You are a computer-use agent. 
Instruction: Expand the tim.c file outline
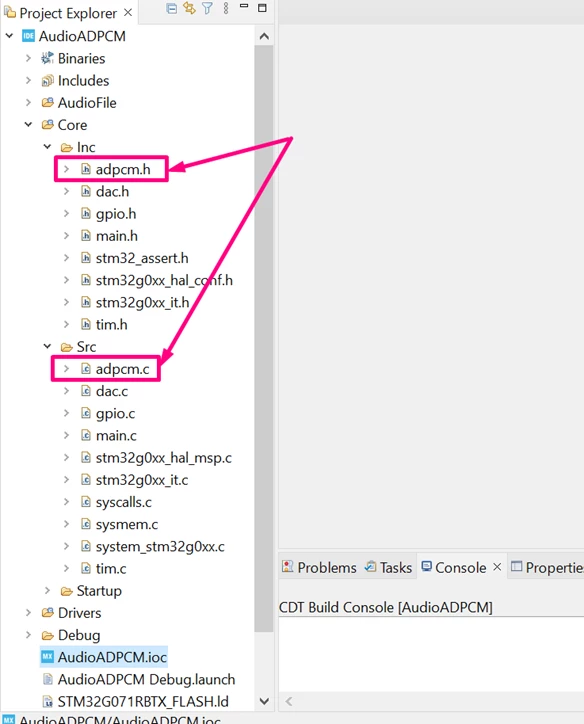[x=66, y=568]
